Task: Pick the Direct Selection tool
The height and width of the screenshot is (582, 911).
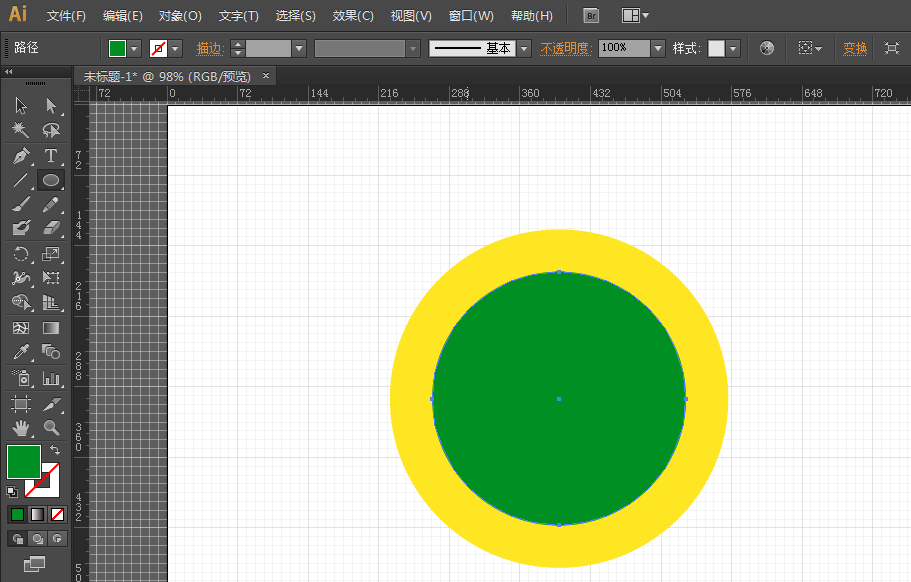Action: pyautogui.click(x=51, y=106)
